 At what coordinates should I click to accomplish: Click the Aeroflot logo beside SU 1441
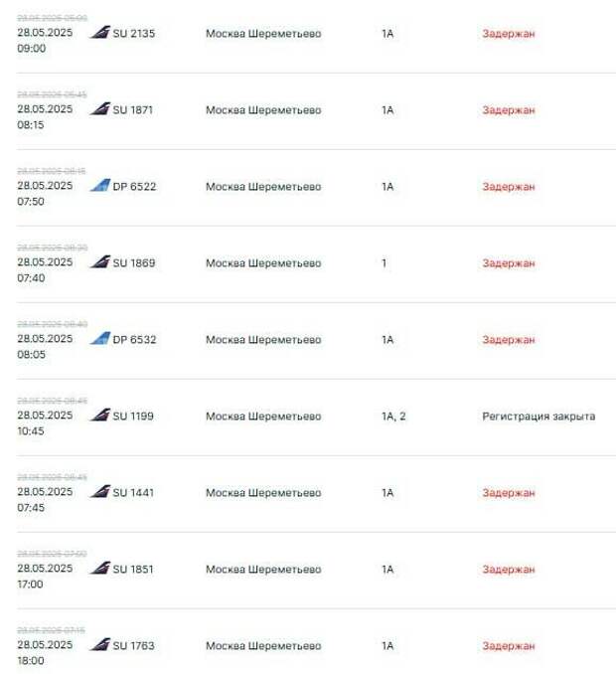100,491
